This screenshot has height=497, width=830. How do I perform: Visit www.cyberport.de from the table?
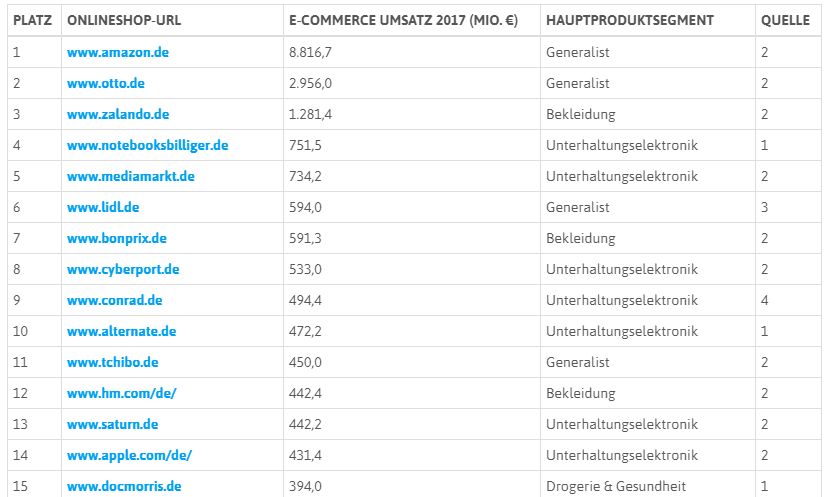tap(123, 269)
